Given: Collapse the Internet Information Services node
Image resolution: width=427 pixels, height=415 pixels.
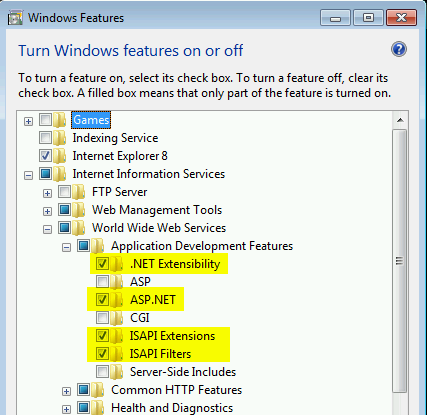Looking at the screenshot, I should (x=29, y=175).
